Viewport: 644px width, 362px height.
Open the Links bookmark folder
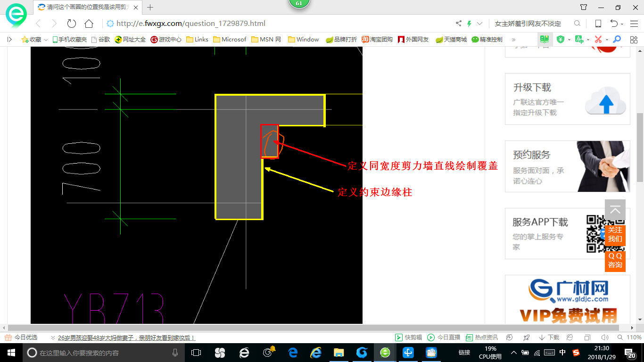pyautogui.click(x=197, y=40)
